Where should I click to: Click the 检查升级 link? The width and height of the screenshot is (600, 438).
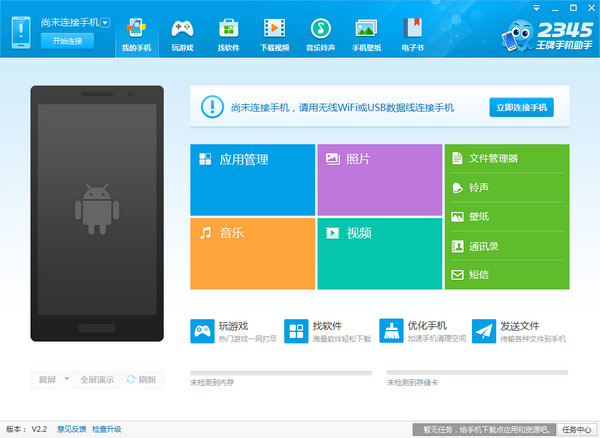(x=107, y=429)
